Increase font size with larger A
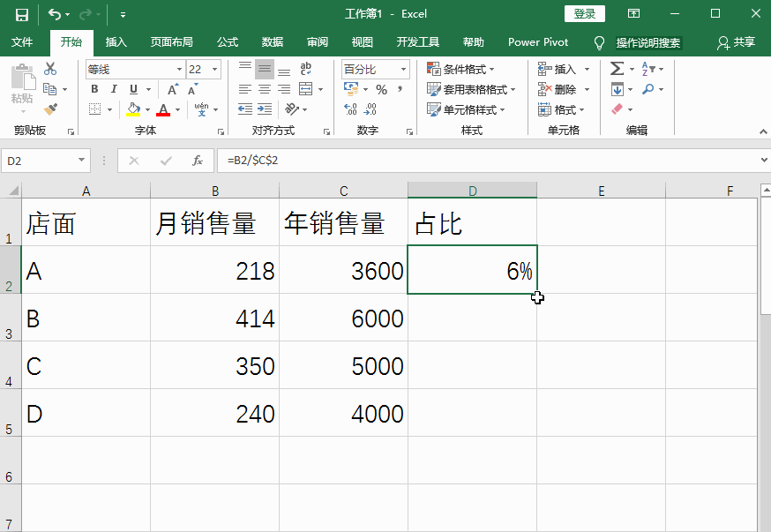The height and width of the screenshot is (532, 771). click(172, 89)
